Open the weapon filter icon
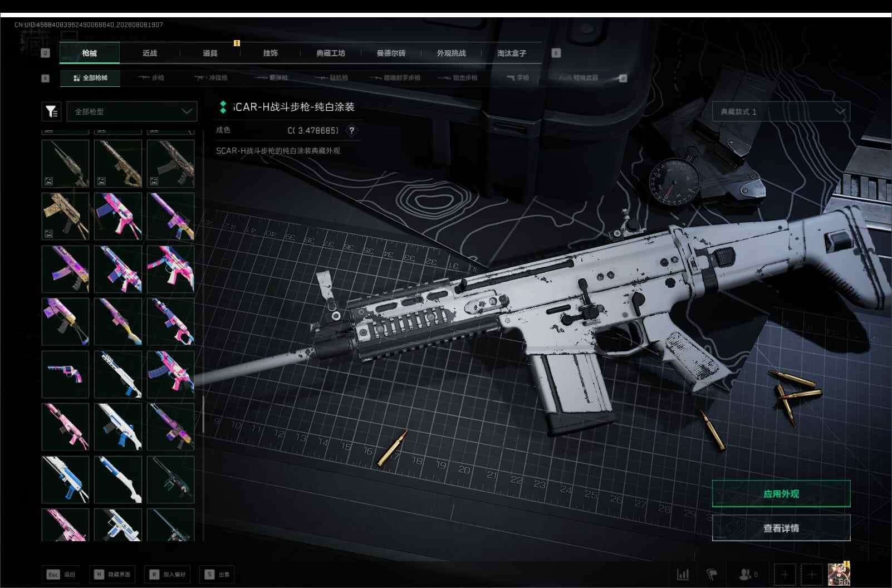 click(x=51, y=111)
